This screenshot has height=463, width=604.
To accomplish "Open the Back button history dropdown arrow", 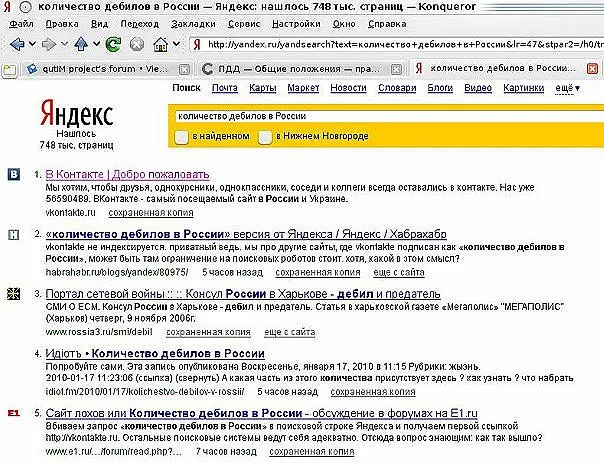I will [x=30, y=45].
